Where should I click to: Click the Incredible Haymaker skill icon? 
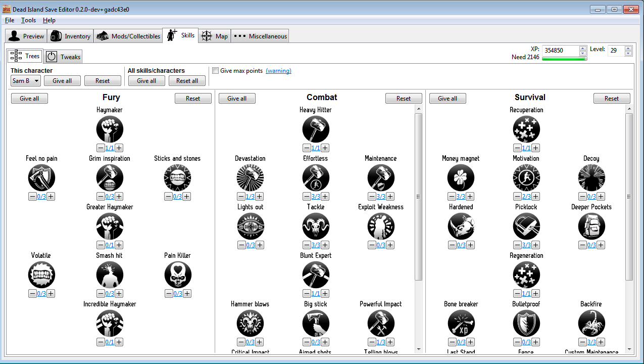tap(110, 323)
